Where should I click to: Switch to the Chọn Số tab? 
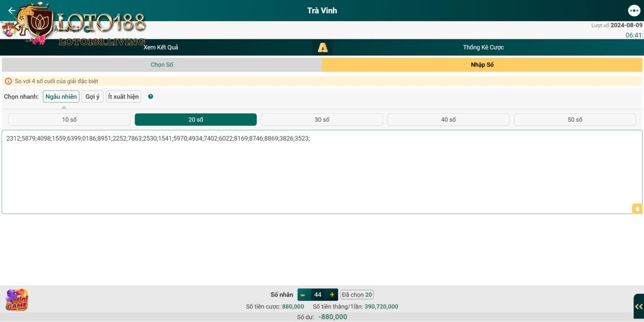click(162, 65)
